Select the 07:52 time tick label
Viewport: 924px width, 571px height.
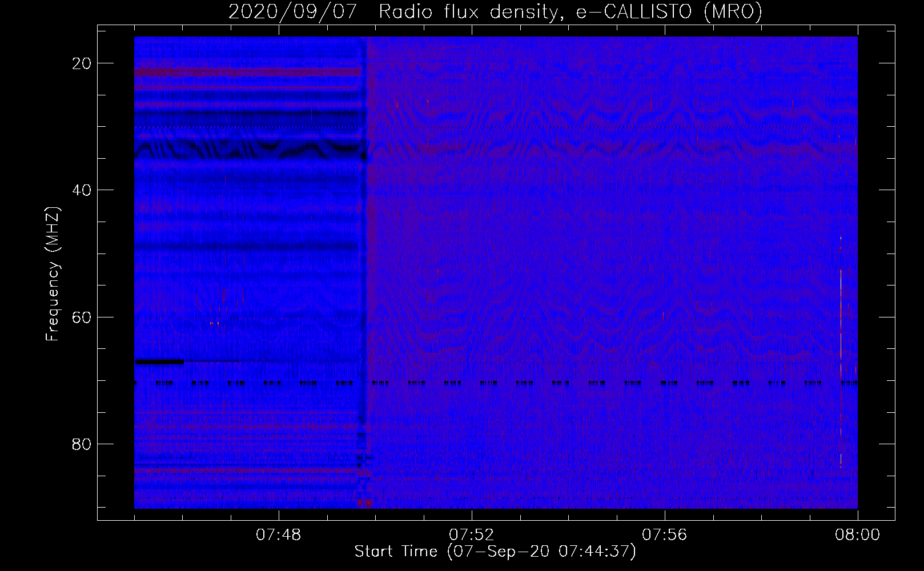[471, 535]
